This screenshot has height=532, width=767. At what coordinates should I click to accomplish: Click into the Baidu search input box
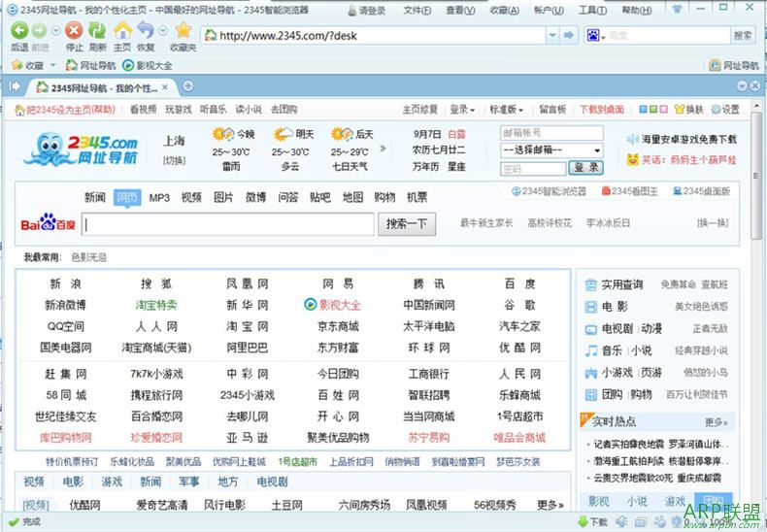(x=228, y=224)
